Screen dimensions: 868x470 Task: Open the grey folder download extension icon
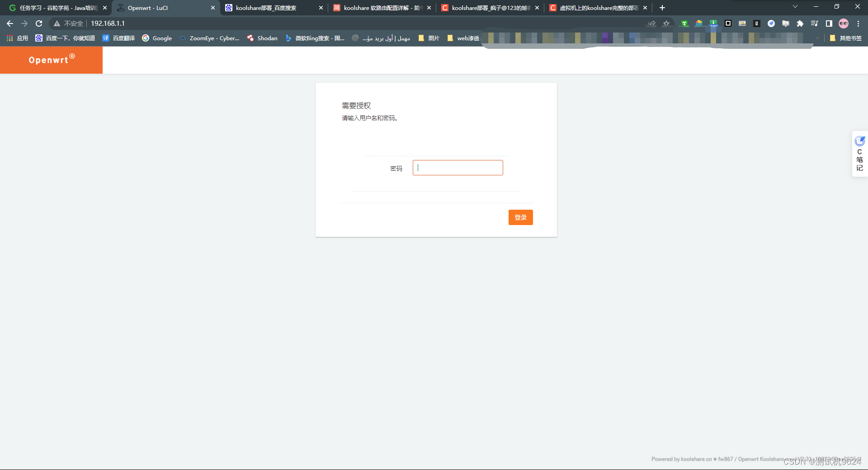(x=786, y=23)
